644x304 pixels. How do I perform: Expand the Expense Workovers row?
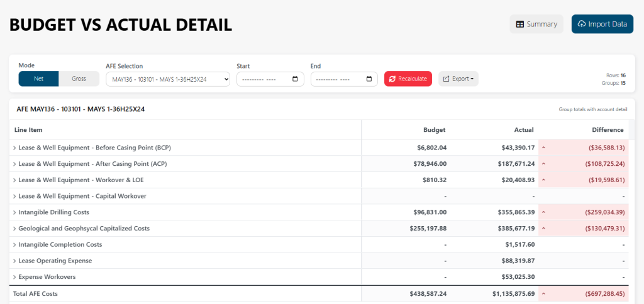[15, 277]
